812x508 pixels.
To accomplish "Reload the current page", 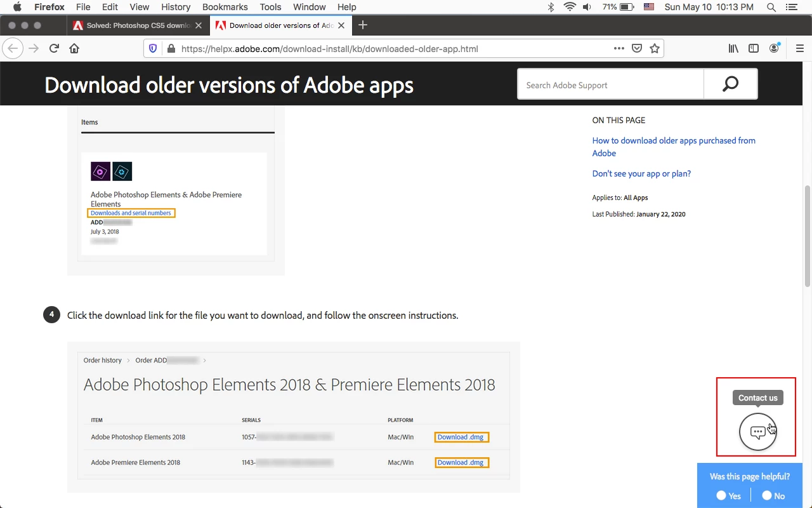I will point(55,48).
